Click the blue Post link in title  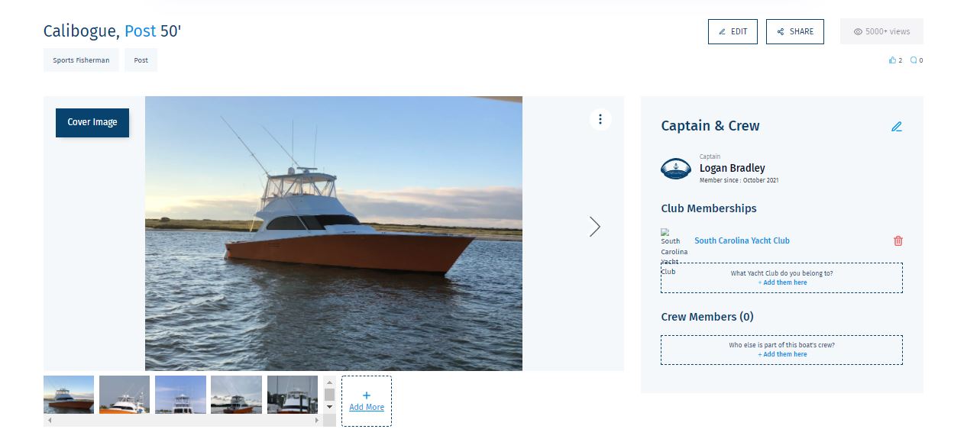(140, 31)
